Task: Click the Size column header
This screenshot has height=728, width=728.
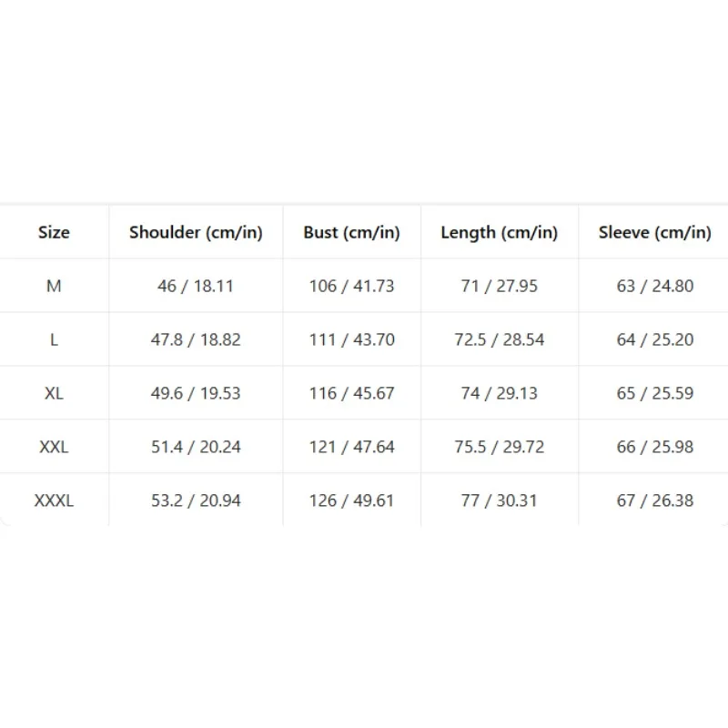Action: pyautogui.click(x=54, y=232)
